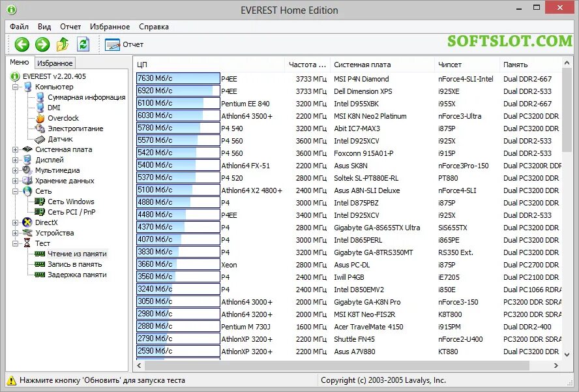
Task: Click the Компьютер node icon
Action: click(27, 87)
